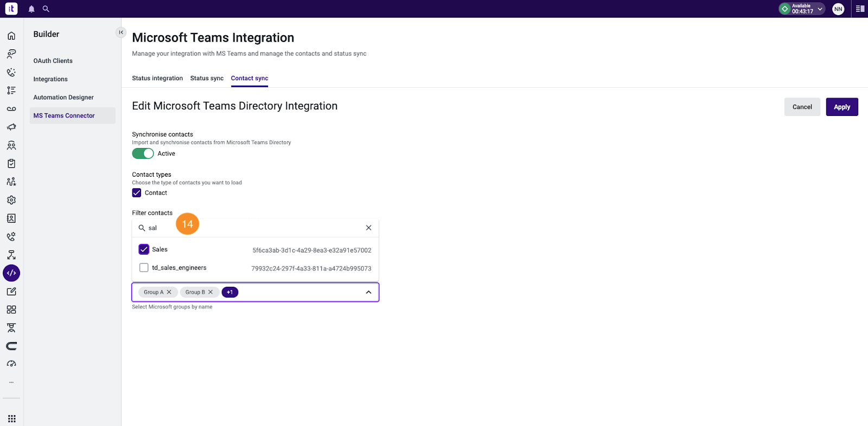Open the speedometer gauge icon in sidebar

11,364
